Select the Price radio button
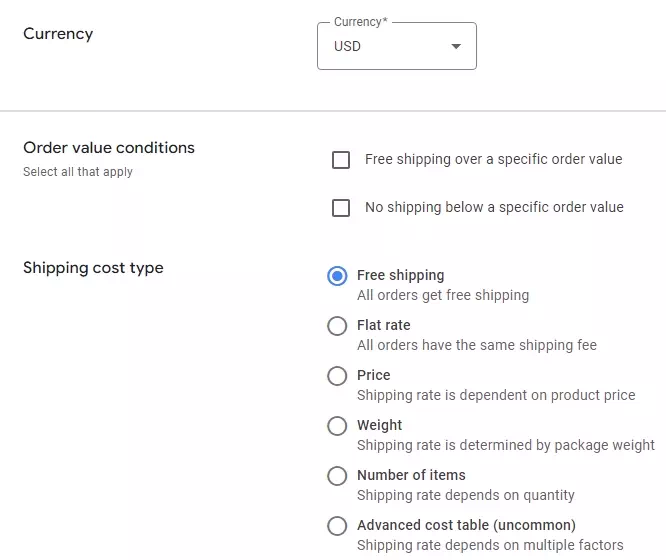The width and height of the screenshot is (666, 560). [x=338, y=376]
